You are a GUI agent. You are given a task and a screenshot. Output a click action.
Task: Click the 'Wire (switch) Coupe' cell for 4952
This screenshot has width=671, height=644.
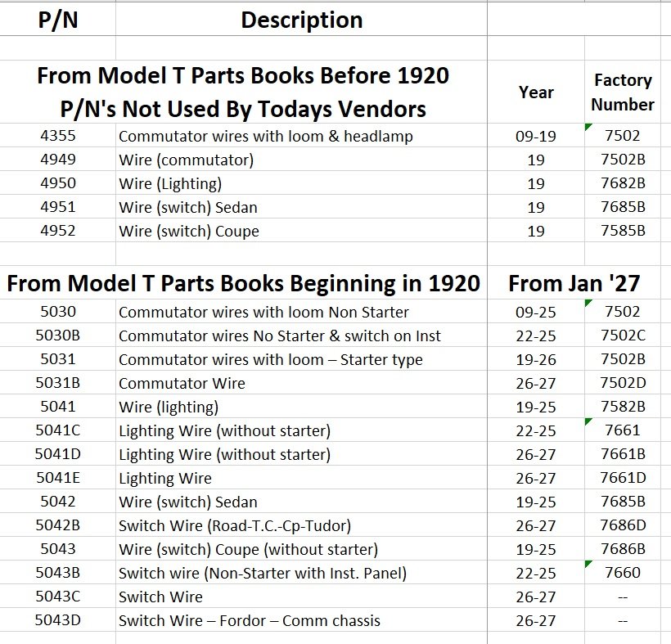tap(189, 231)
